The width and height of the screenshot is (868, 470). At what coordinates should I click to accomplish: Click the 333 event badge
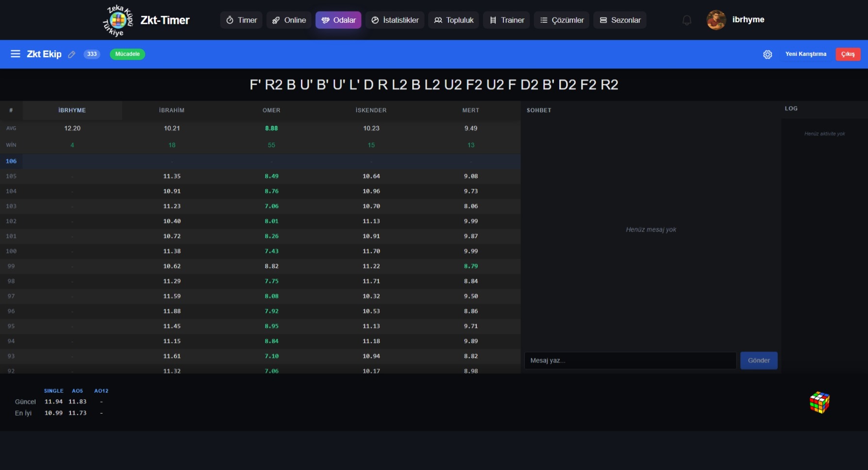pyautogui.click(x=92, y=54)
